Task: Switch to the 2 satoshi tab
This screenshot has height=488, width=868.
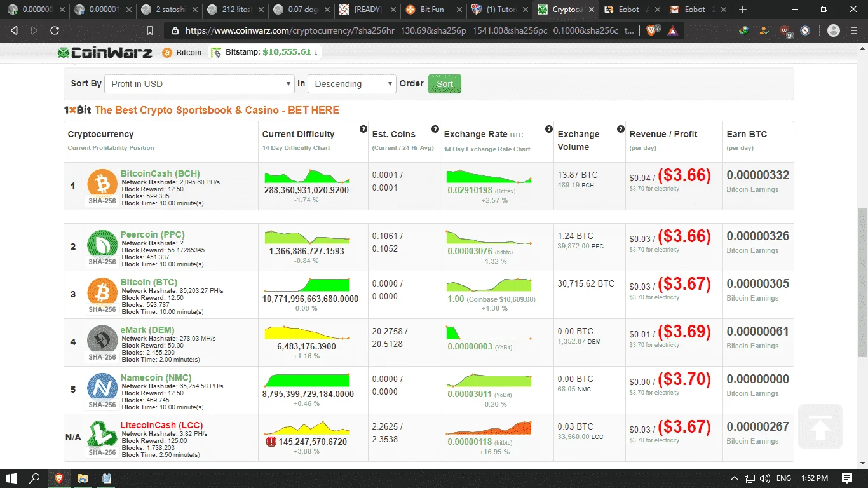Action: point(168,10)
